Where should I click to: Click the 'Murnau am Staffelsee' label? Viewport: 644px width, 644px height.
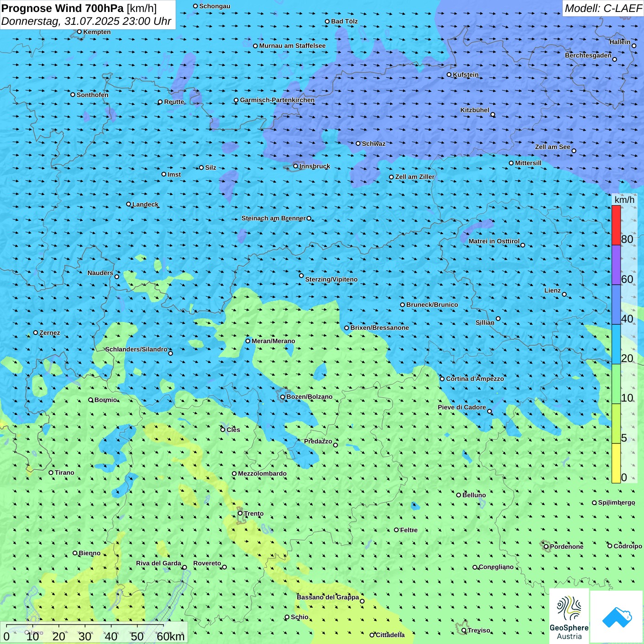292,46
